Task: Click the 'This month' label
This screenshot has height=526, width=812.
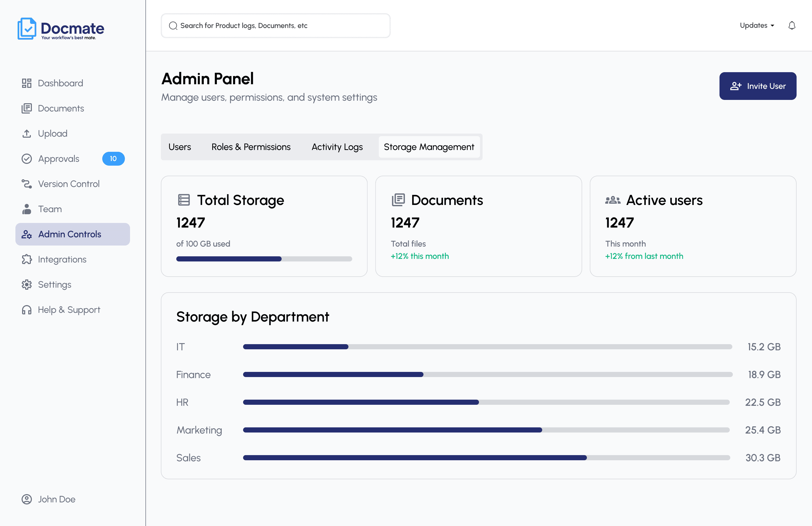Action: pyautogui.click(x=626, y=244)
